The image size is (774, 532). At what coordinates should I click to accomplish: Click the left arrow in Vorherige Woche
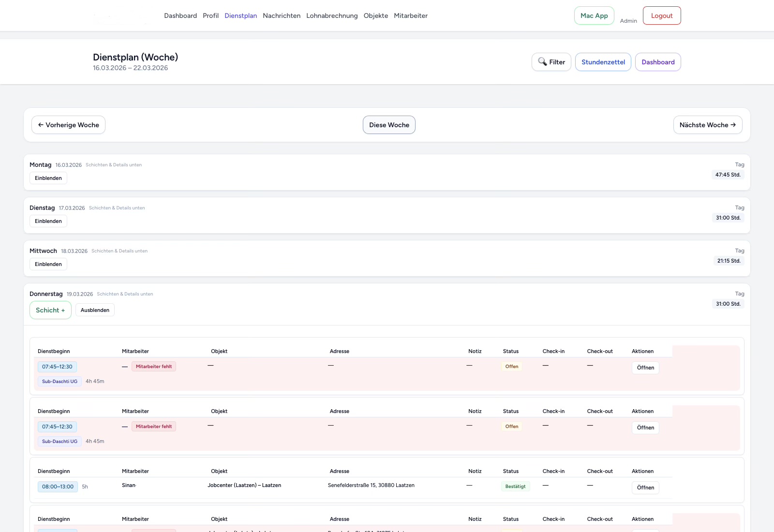click(x=41, y=125)
